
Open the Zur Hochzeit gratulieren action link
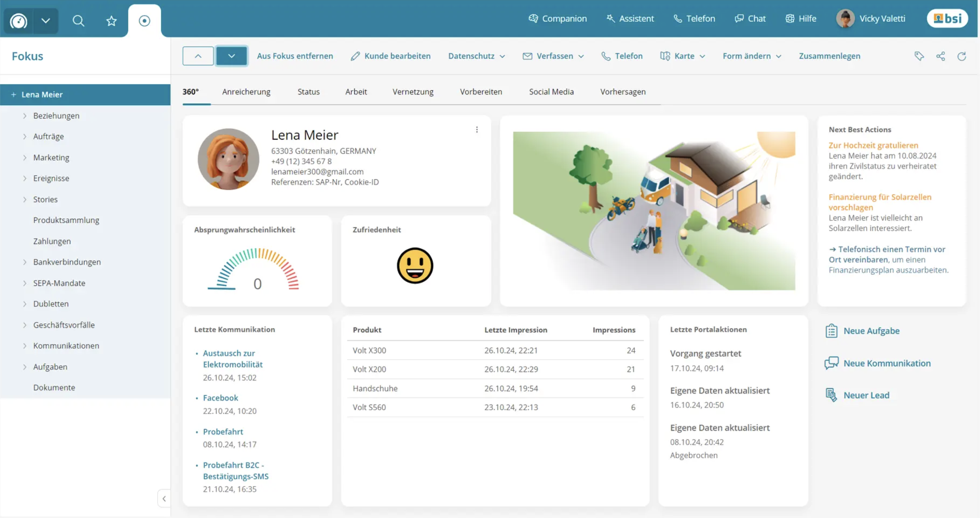pyautogui.click(x=873, y=145)
